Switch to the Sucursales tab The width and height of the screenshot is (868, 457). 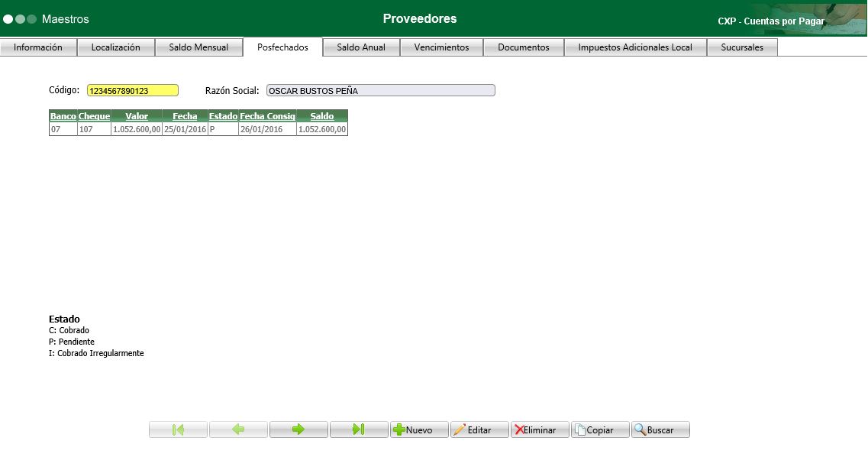click(x=742, y=47)
